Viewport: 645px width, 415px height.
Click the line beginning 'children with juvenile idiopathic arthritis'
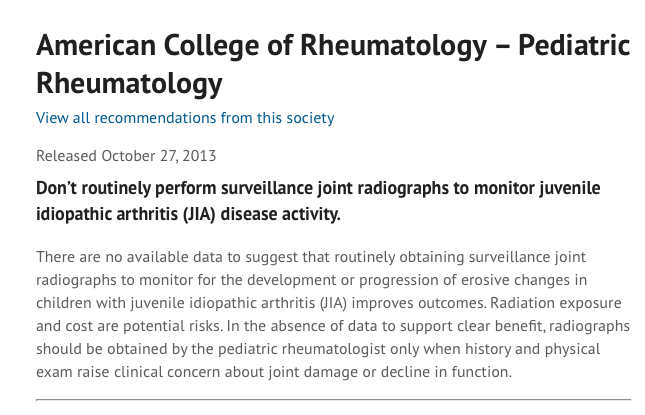(329, 303)
